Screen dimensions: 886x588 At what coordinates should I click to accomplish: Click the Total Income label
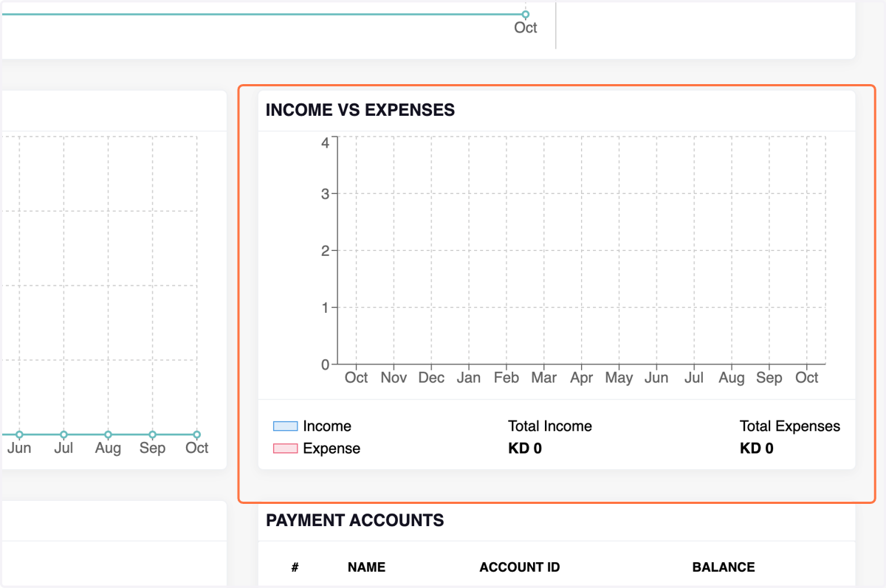550,426
